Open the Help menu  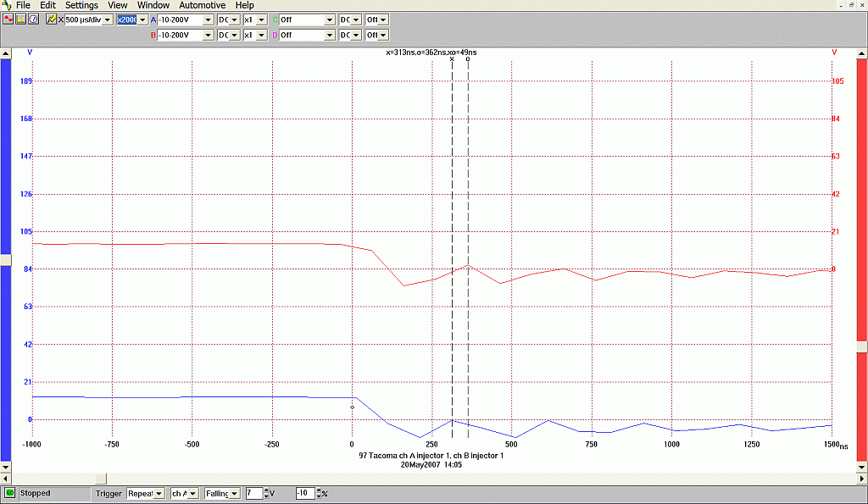pyautogui.click(x=244, y=5)
